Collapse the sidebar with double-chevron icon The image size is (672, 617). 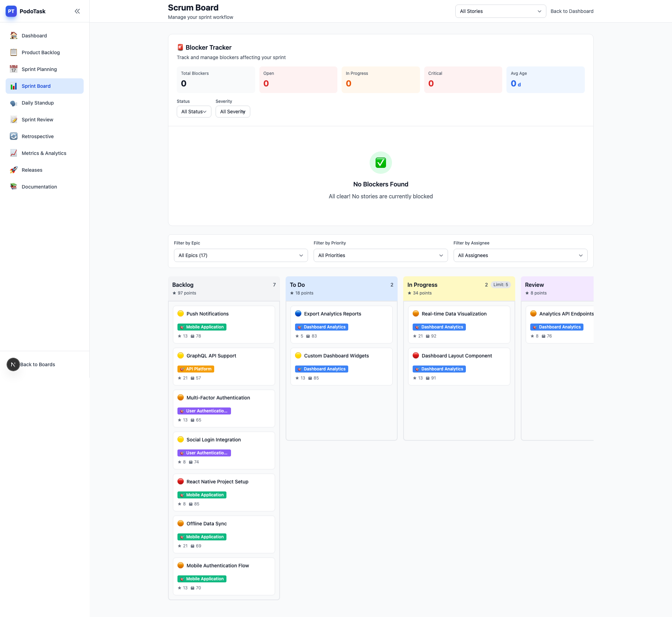(x=77, y=11)
